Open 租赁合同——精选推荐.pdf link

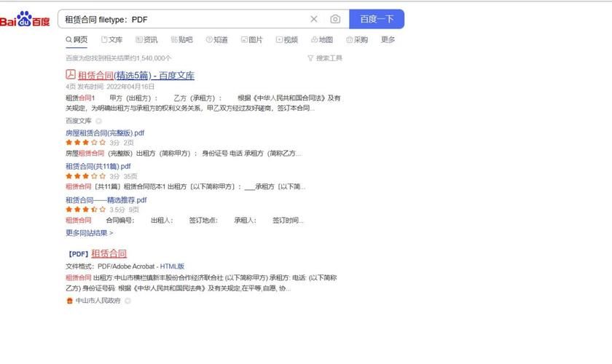pyautogui.click(x=106, y=200)
